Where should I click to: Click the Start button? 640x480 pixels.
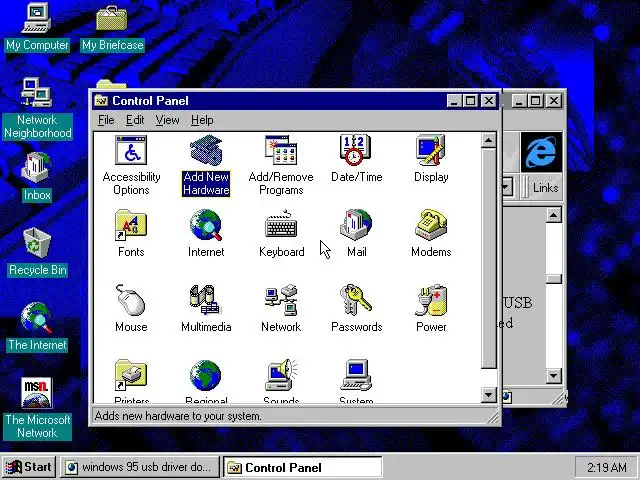(x=29, y=467)
